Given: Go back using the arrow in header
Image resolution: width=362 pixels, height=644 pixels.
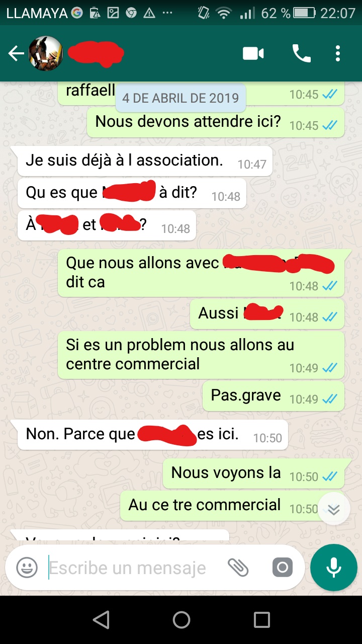Looking at the screenshot, I should (16, 53).
